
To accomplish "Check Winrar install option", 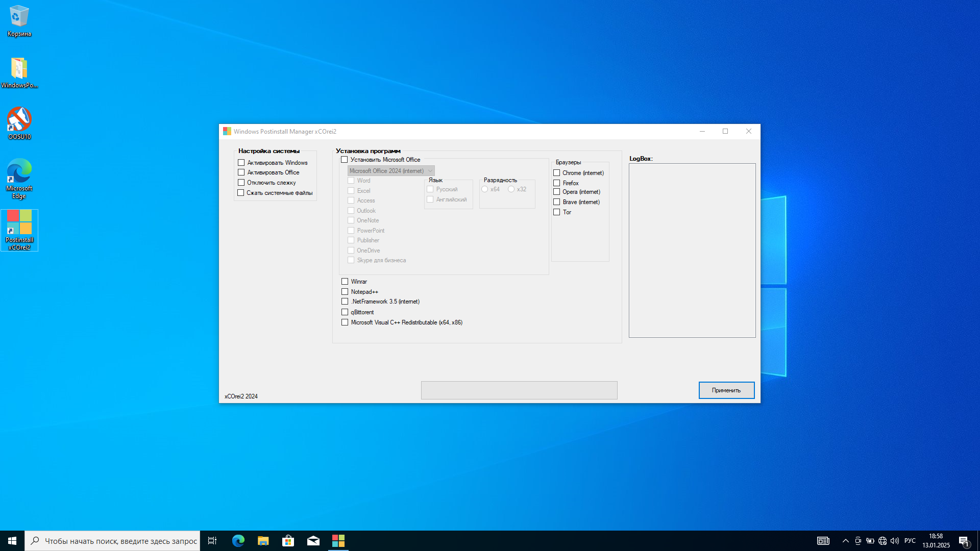I will coord(345,282).
